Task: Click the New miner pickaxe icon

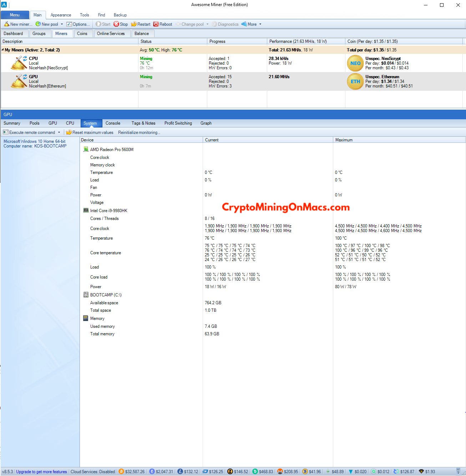Action: (x=6, y=24)
